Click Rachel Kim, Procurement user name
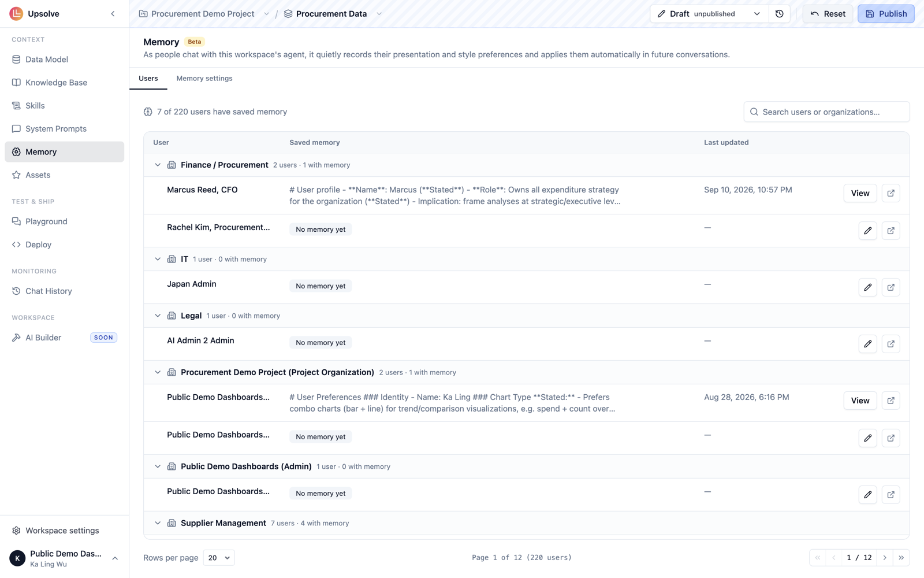The width and height of the screenshot is (924, 578). pyautogui.click(x=218, y=228)
